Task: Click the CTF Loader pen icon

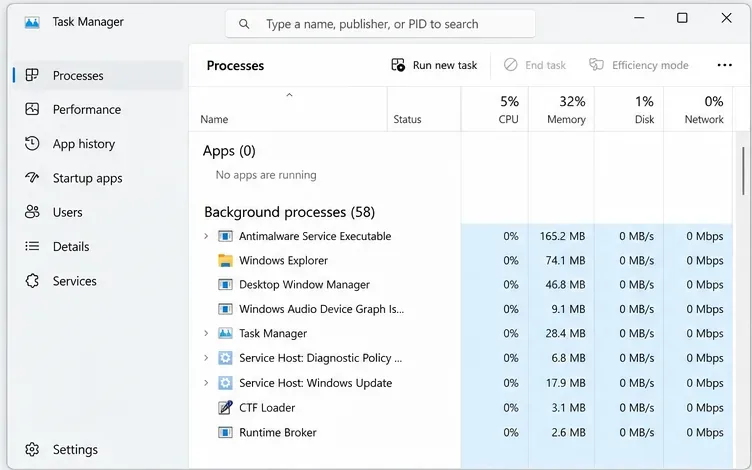Action: click(x=225, y=408)
